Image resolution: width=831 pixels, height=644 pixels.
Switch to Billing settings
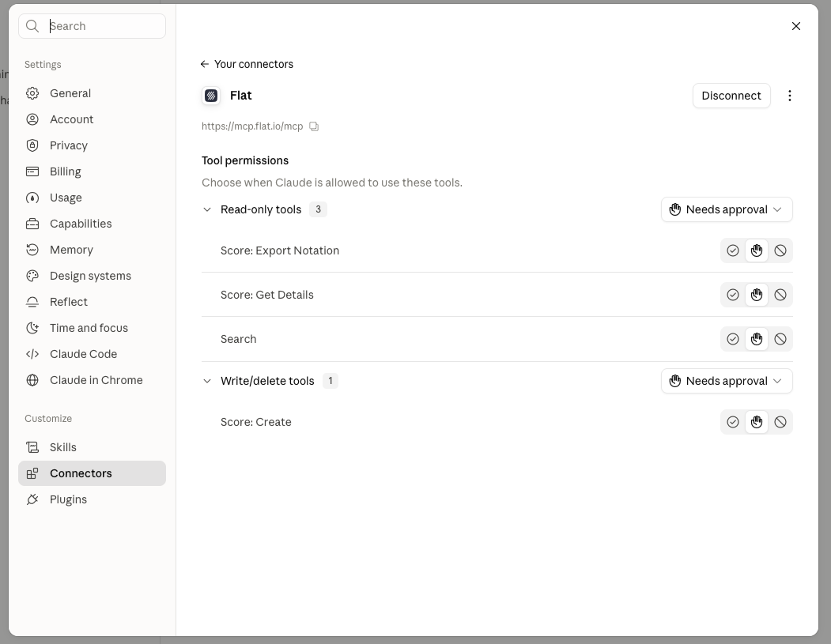pos(93,171)
